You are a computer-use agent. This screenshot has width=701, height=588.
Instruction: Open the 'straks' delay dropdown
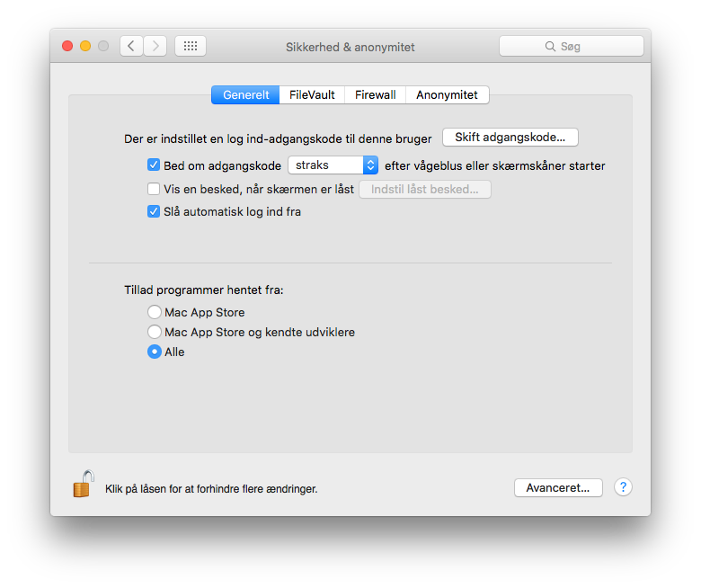point(333,165)
